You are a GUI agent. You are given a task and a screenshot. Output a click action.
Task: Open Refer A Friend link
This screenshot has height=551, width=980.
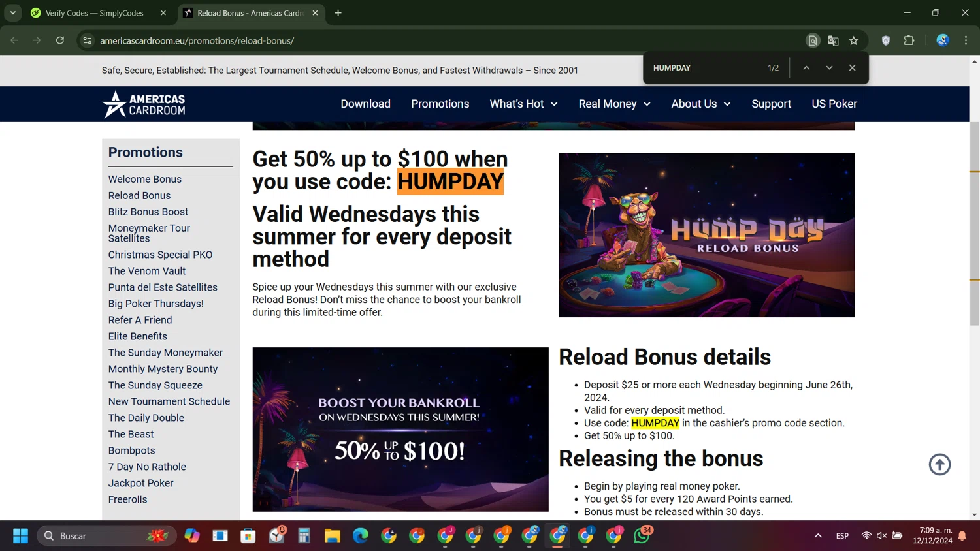[x=140, y=320]
